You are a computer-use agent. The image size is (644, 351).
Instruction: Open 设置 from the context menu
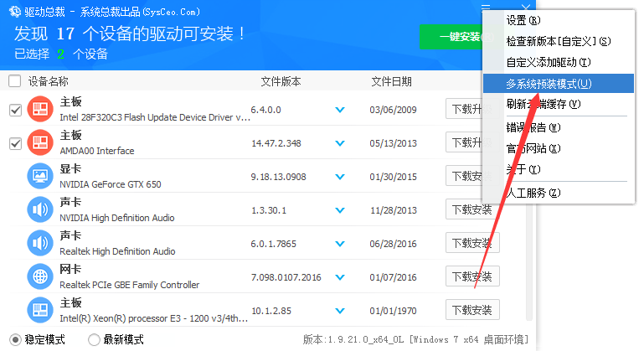click(x=523, y=20)
